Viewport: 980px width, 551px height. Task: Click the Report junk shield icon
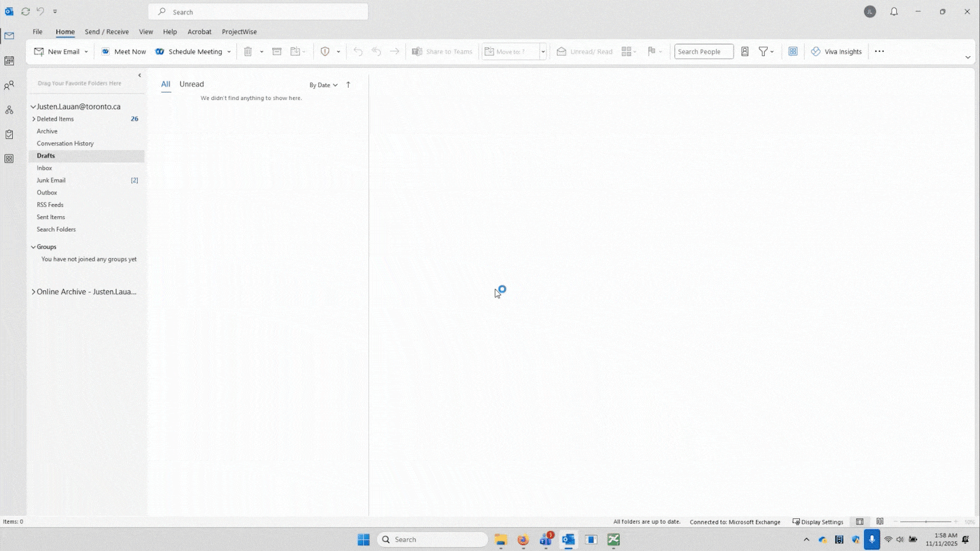tap(325, 52)
